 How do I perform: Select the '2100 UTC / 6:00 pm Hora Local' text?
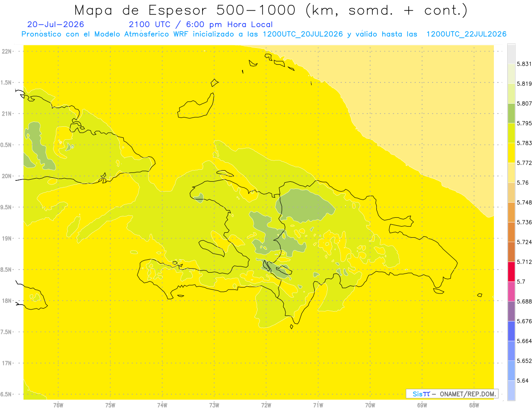click(x=200, y=24)
